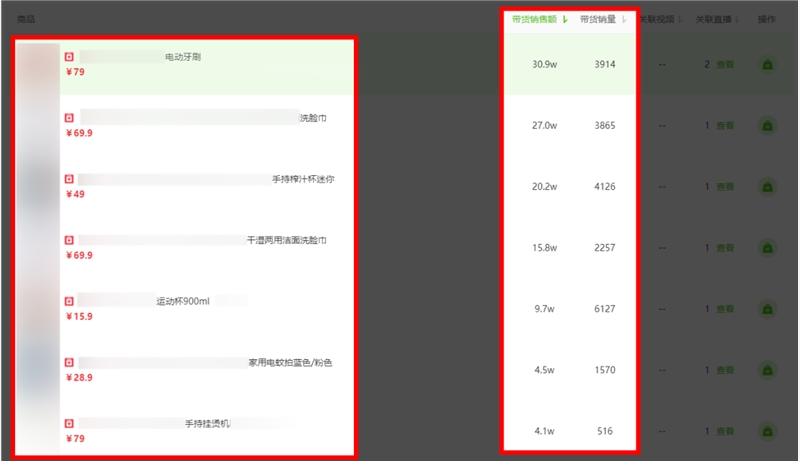Select product title 运动杯900ml
The image size is (800, 461).
[183, 301]
